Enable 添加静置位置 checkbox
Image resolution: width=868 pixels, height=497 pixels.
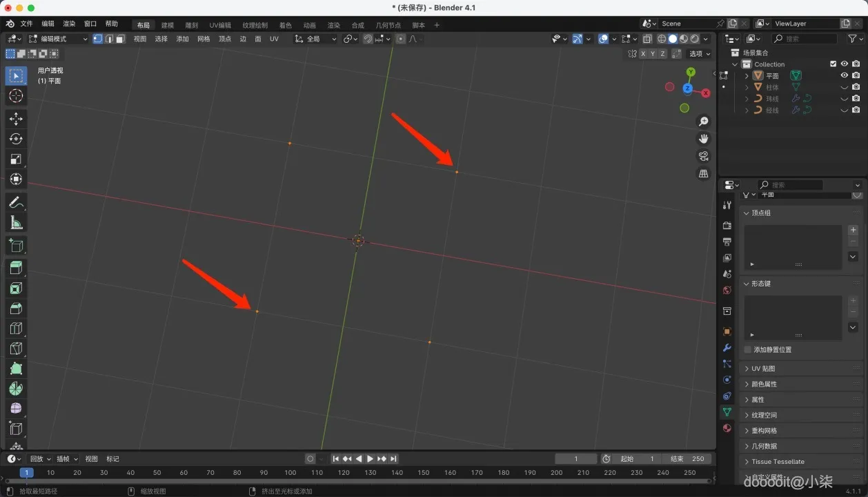click(x=748, y=349)
